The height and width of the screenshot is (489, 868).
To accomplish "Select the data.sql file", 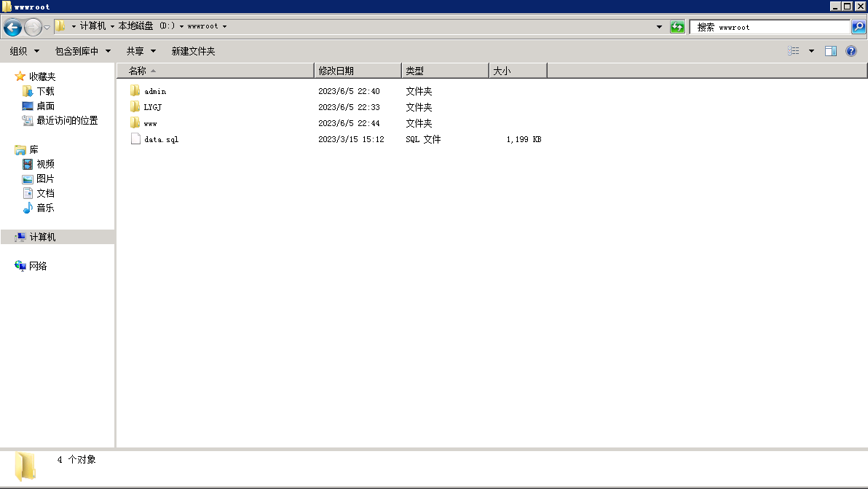I will coord(160,139).
